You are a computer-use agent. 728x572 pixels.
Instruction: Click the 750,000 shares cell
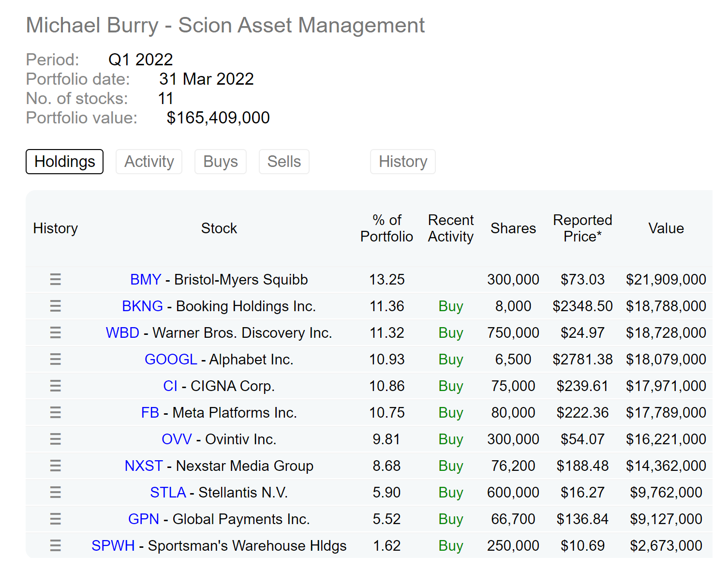point(513,333)
